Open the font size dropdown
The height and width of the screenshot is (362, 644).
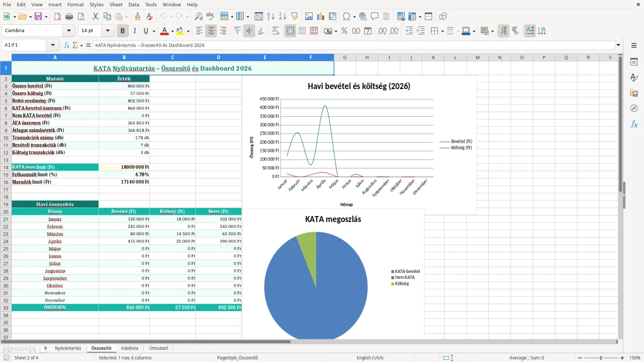click(x=107, y=31)
